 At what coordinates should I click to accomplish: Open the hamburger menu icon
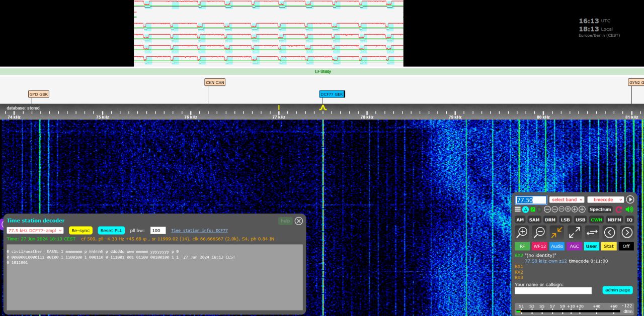point(518,209)
